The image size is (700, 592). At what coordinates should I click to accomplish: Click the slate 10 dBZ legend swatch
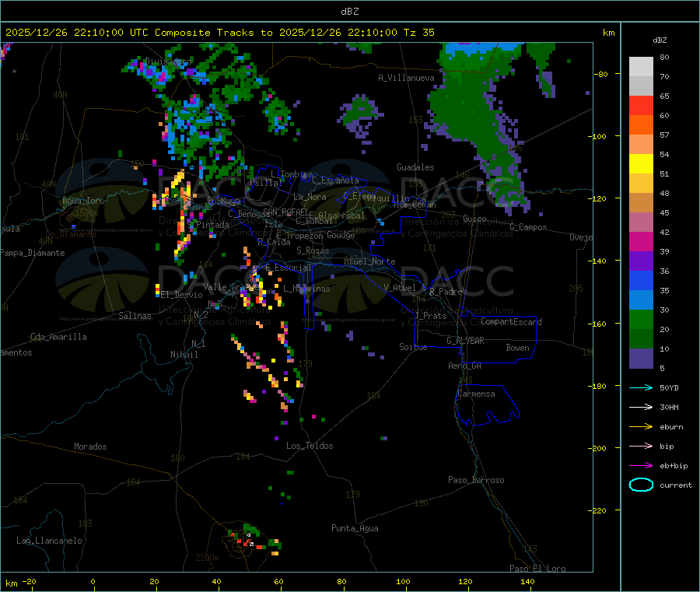641,359
